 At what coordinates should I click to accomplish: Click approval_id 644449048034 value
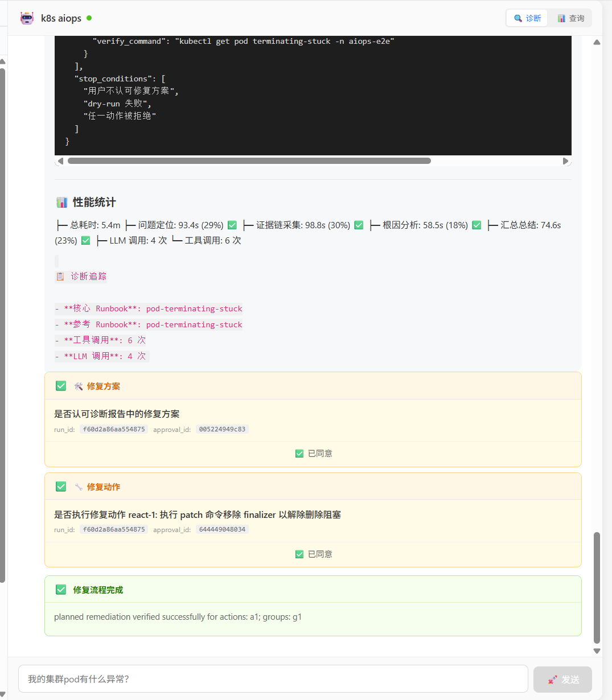tap(222, 529)
